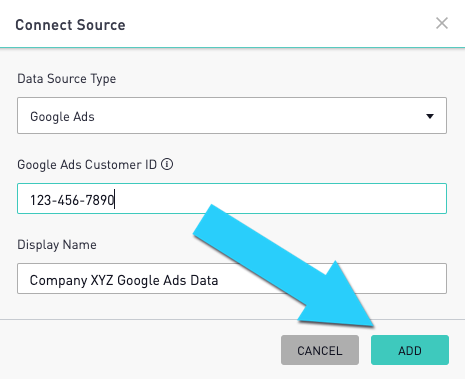
Task: Click the Company XYZ Google Ads Data text
Action: (x=124, y=280)
